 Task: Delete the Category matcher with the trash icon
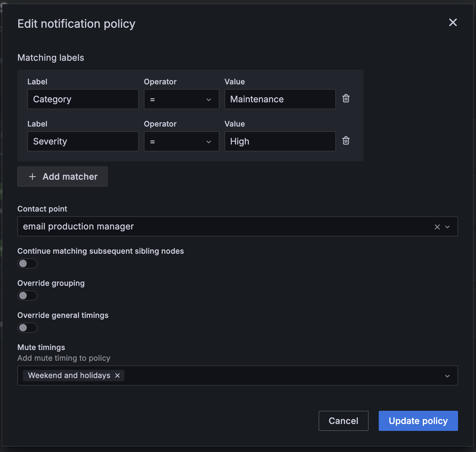(346, 99)
